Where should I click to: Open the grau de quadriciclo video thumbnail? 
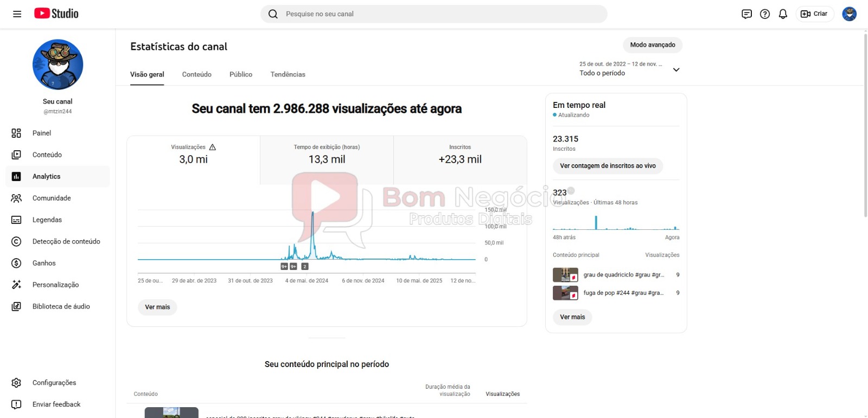[565, 275]
